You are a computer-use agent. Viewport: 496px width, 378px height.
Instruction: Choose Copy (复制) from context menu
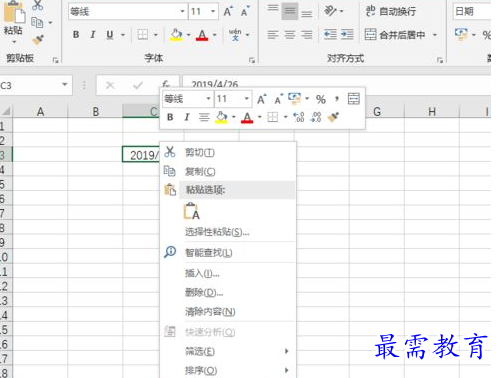(228, 171)
